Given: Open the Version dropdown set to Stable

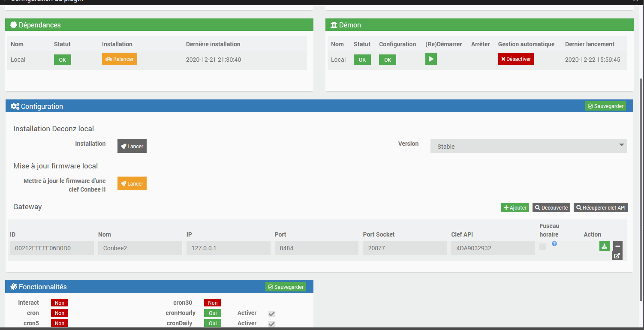Looking at the screenshot, I should [529, 146].
